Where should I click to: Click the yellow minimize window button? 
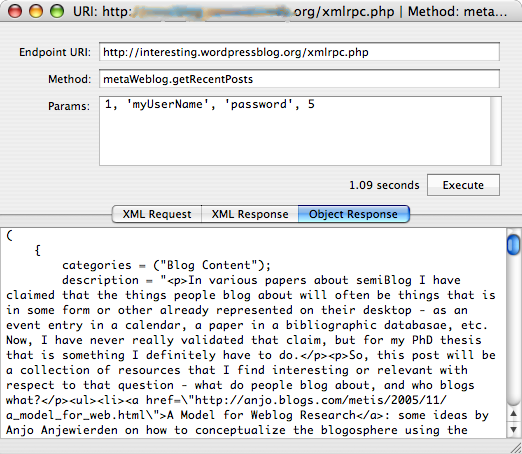[x=36, y=11]
